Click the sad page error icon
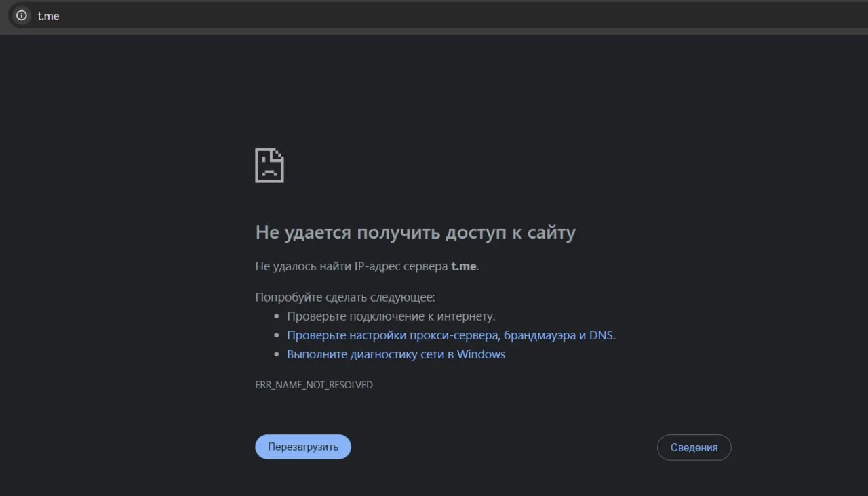 pos(269,165)
